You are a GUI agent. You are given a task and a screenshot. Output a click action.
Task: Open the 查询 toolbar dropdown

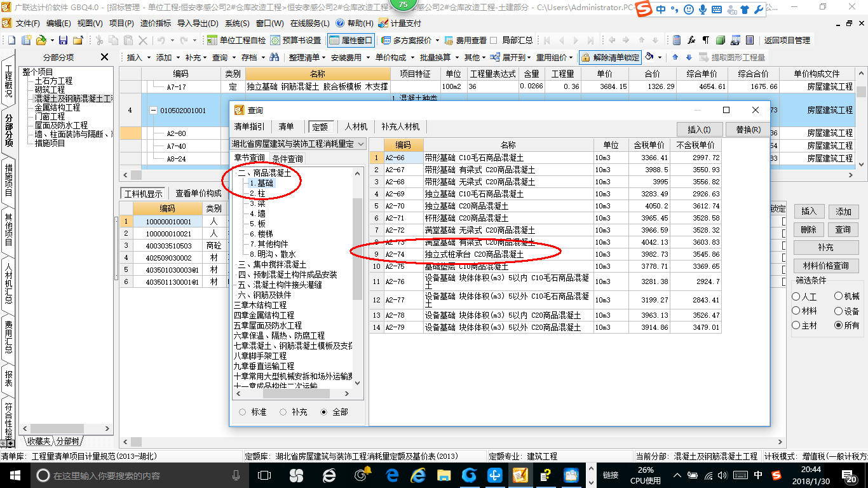224,57
